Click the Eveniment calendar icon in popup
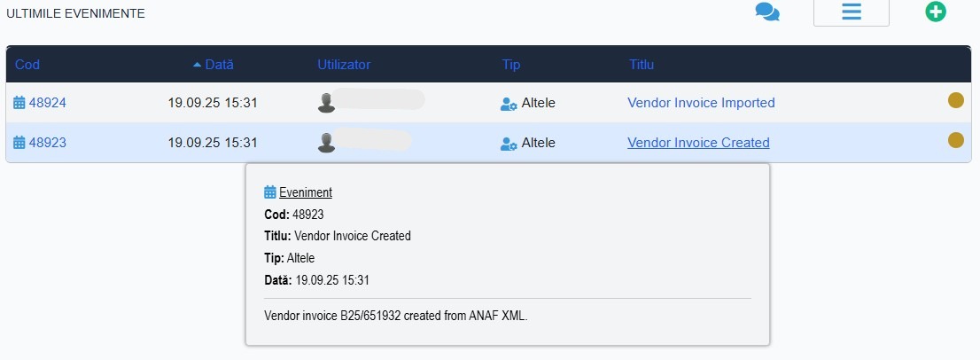 (x=270, y=192)
